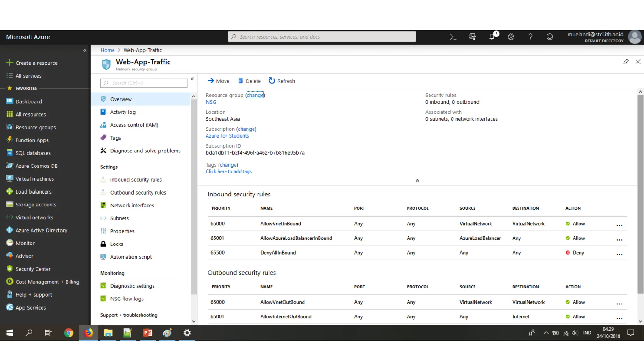Collapse the left favorites sidebar

(x=85, y=50)
